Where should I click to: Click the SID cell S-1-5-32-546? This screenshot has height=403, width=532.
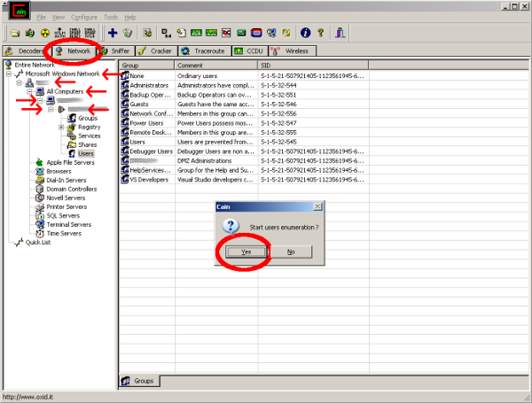(278, 105)
